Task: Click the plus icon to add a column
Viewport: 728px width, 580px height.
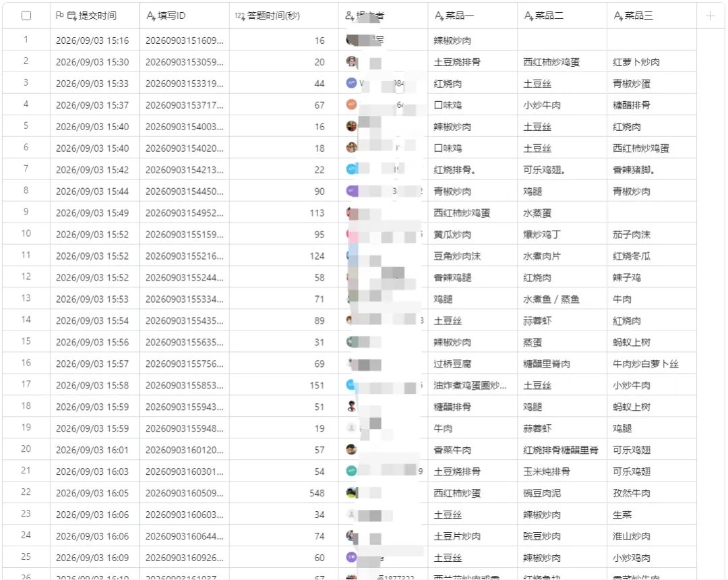Action: (710, 16)
